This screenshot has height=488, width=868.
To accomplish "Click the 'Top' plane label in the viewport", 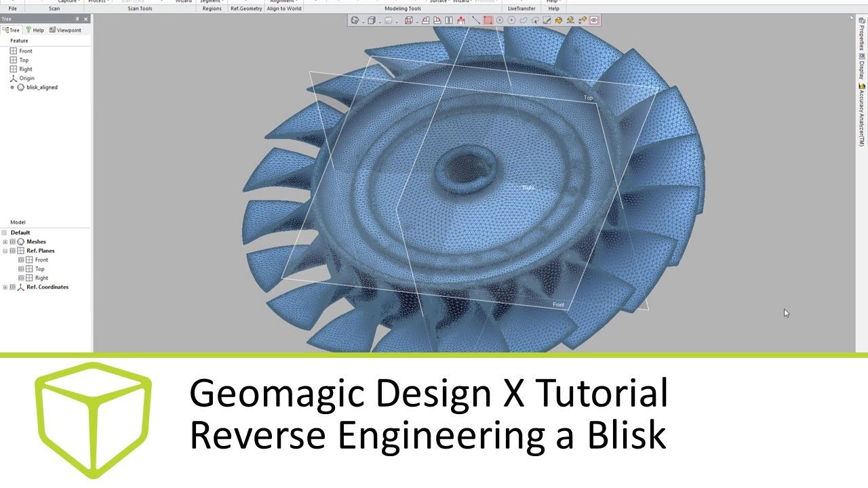I will pos(588,98).
